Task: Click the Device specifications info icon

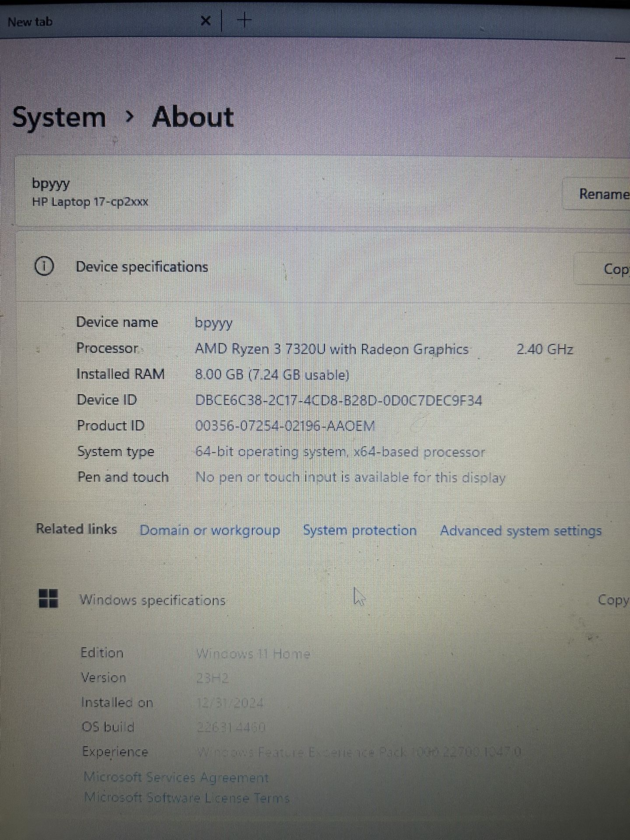Action: coord(44,266)
